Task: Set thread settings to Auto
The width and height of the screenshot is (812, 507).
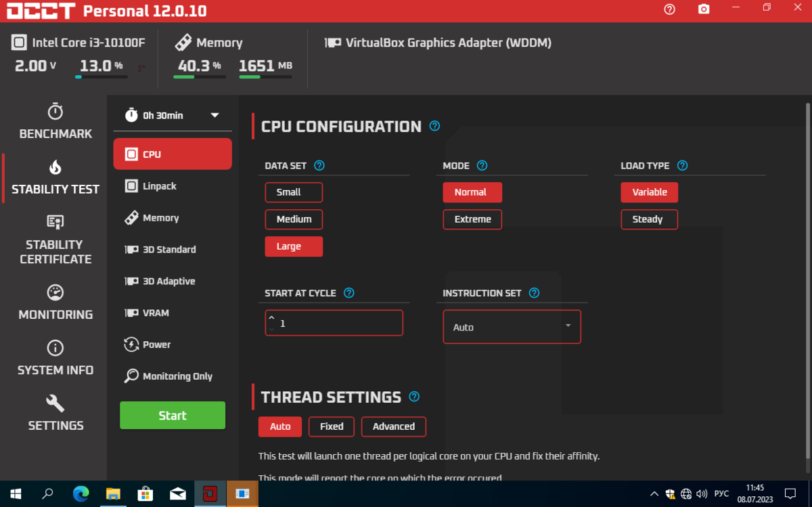Action: [280, 426]
